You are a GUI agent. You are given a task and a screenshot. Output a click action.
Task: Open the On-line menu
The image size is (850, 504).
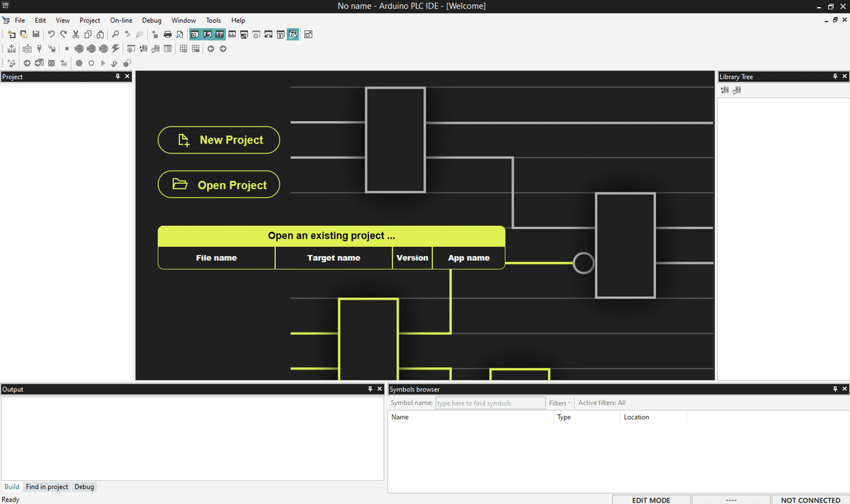point(121,21)
